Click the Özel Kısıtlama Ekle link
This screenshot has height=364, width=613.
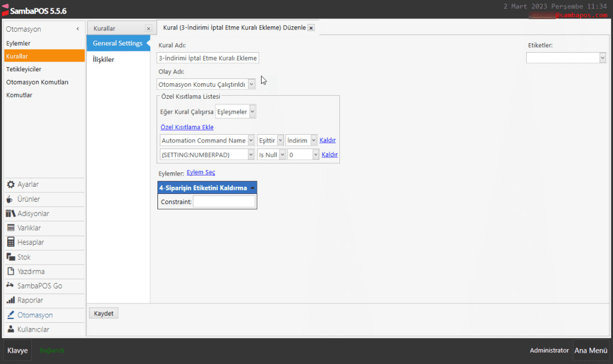coord(187,127)
